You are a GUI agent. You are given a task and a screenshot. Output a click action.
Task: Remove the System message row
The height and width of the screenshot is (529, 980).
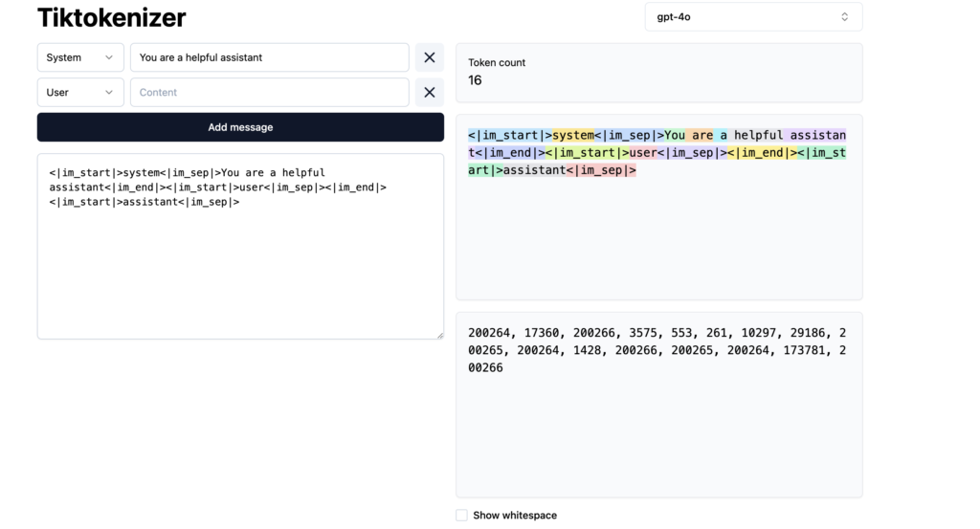point(430,57)
